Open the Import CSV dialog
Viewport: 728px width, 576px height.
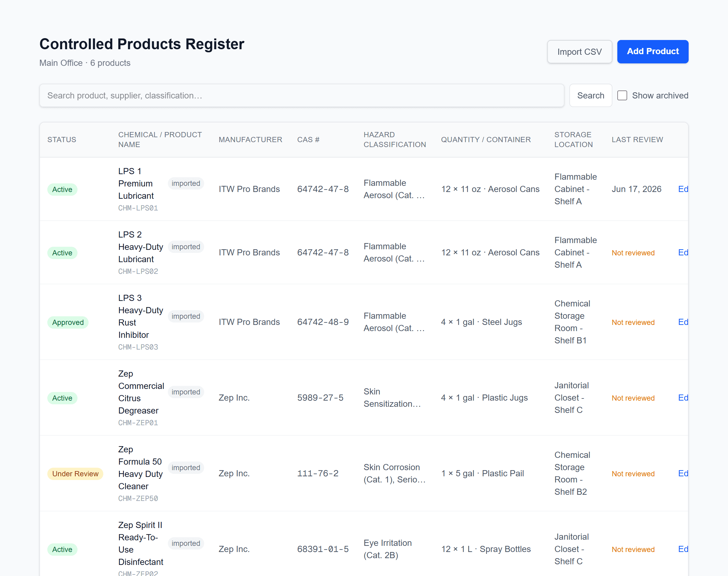(x=580, y=52)
